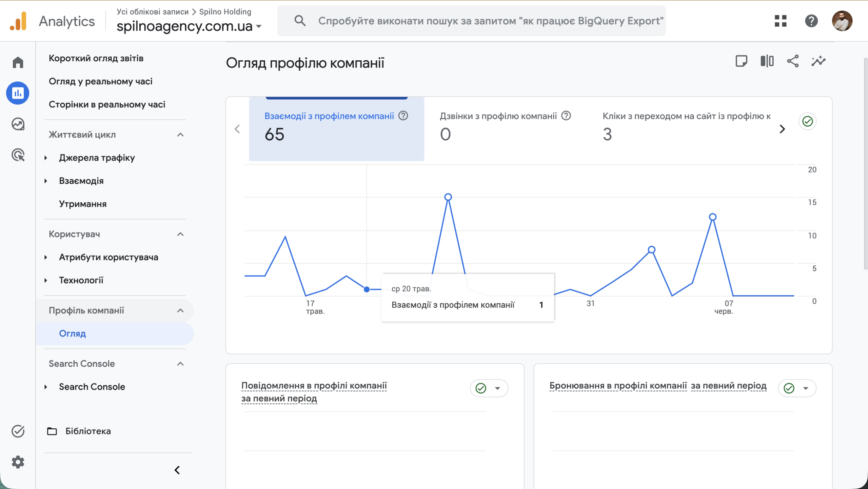Click help icon beside Дзвінки з профілю компанії
The image size is (868, 489).
click(x=566, y=116)
